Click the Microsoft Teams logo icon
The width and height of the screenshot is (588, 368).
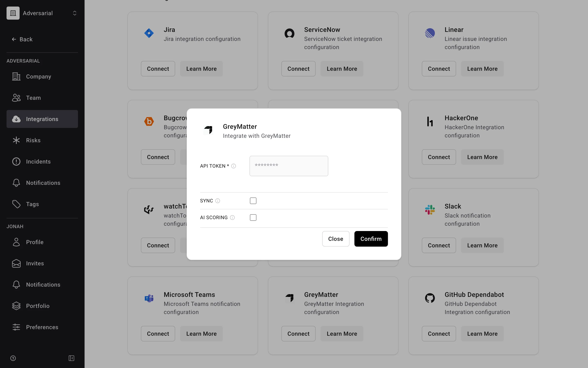click(149, 298)
